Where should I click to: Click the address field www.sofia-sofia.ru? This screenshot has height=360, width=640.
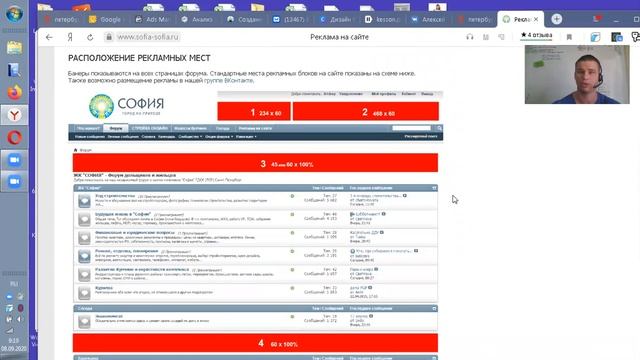pyautogui.click(x=148, y=37)
